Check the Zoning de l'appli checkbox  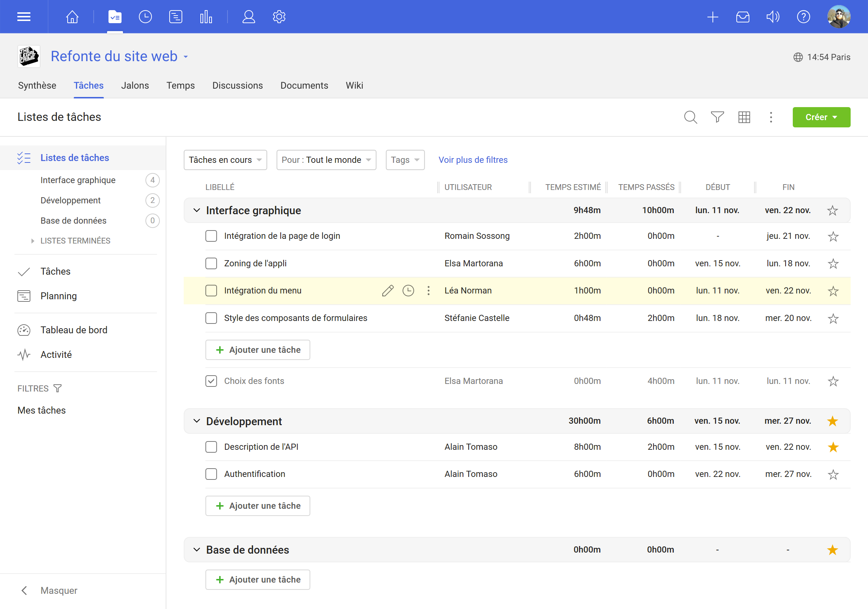pos(211,263)
